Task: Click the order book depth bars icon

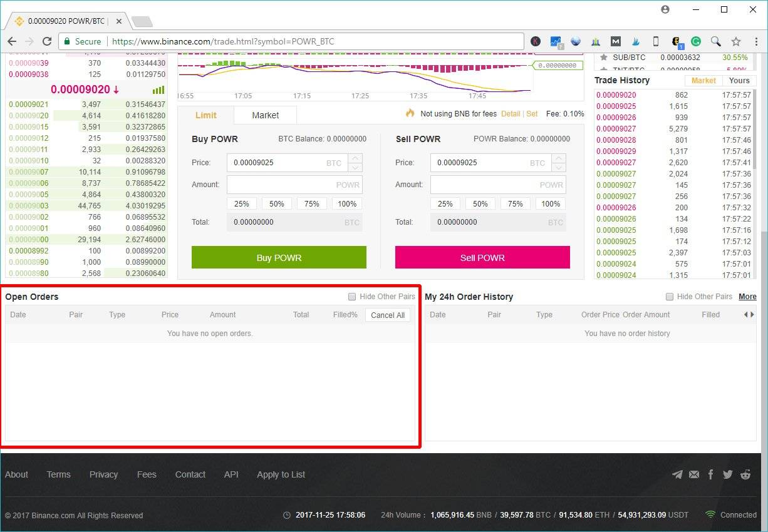Action: [158, 90]
